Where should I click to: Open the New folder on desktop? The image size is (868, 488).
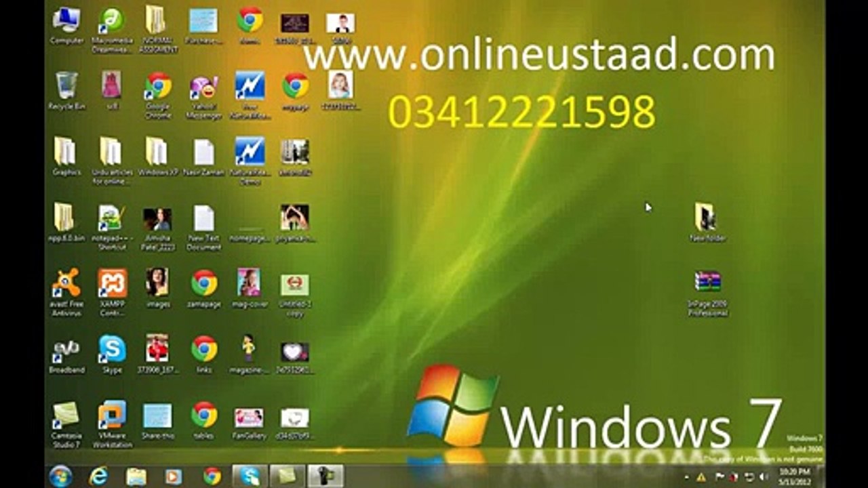coord(707,222)
